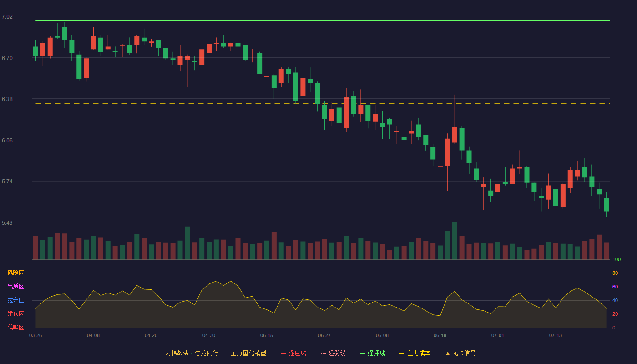The width and height of the screenshot is (637, 364).
Task: Click the yellow dashed 主力成本 line
Action: 323,104
